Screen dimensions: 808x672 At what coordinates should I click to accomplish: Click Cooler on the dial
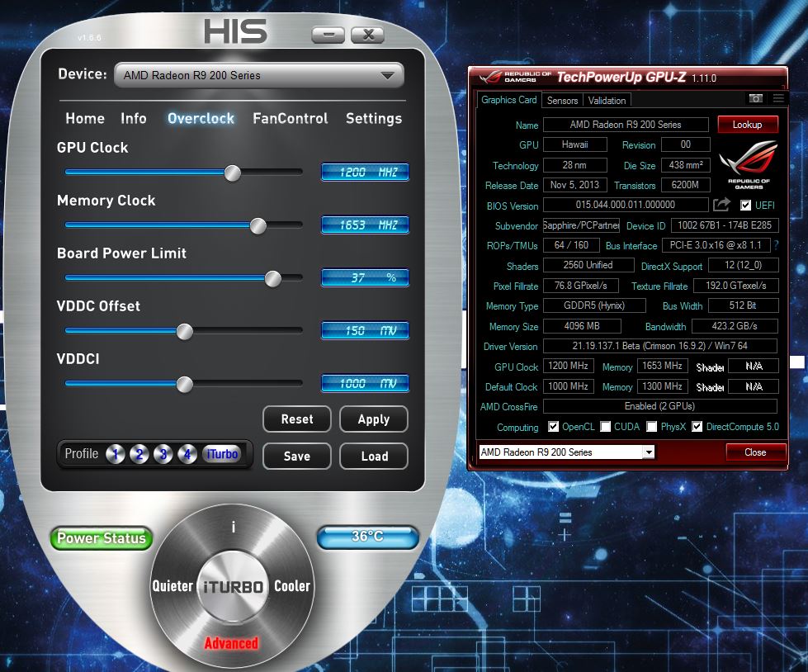(292, 586)
